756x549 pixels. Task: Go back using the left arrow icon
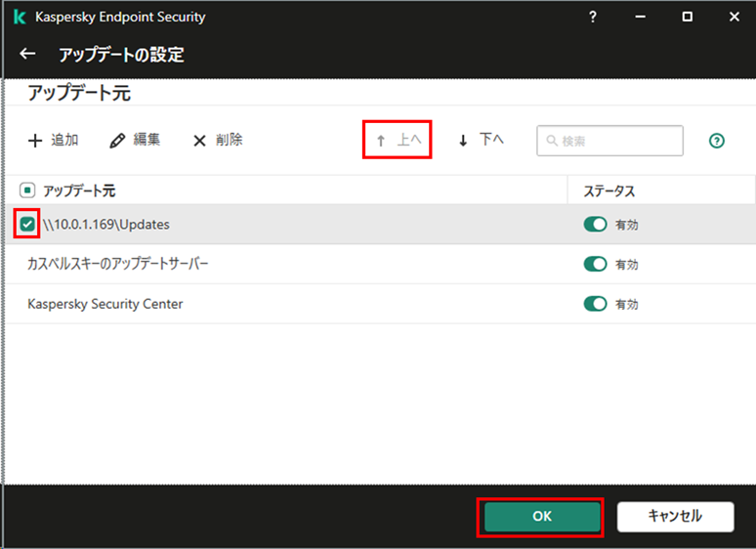[x=27, y=54]
